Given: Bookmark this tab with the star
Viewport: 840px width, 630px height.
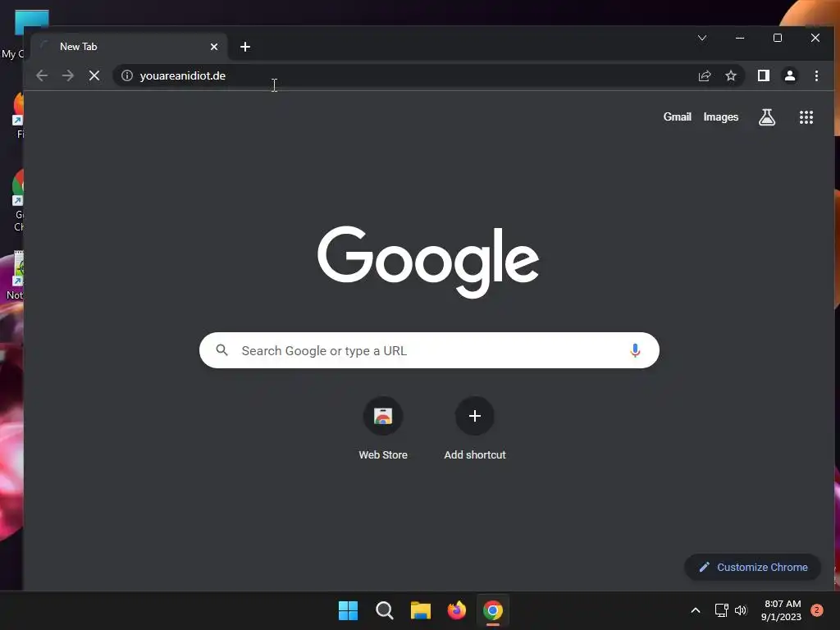Looking at the screenshot, I should pyautogui.click(x=731, y=75).
